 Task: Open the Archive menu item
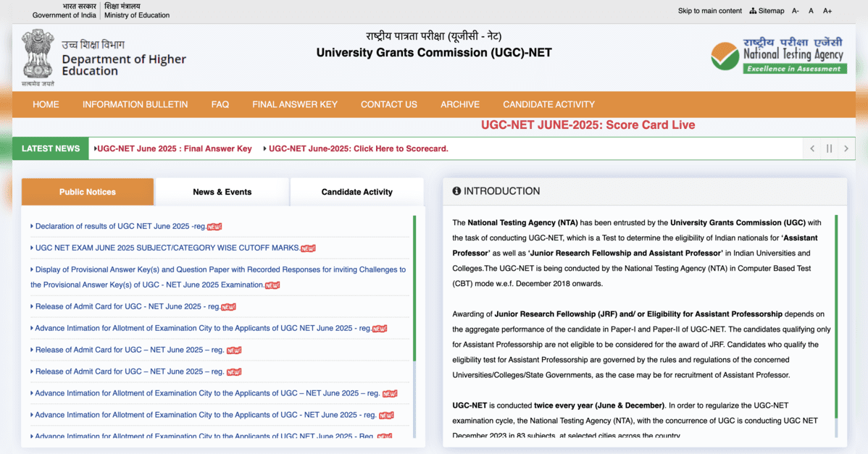(460, 104)
